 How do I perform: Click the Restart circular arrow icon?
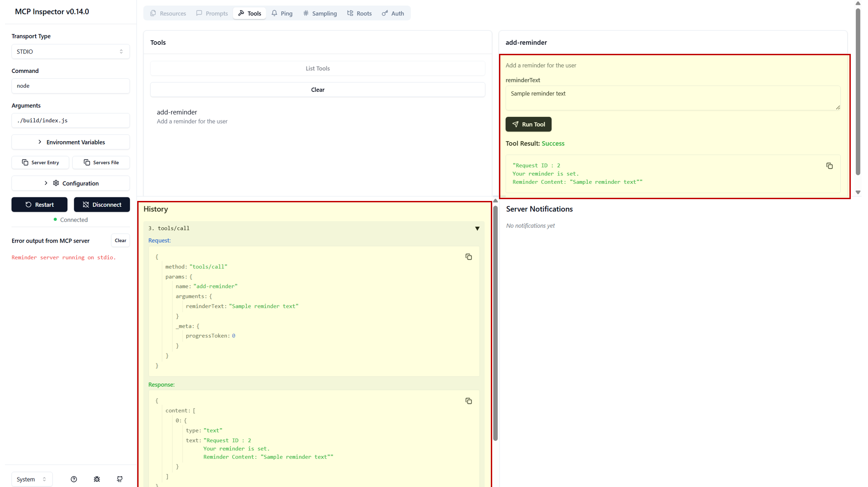pyautogui.click(x=29, y=205)
